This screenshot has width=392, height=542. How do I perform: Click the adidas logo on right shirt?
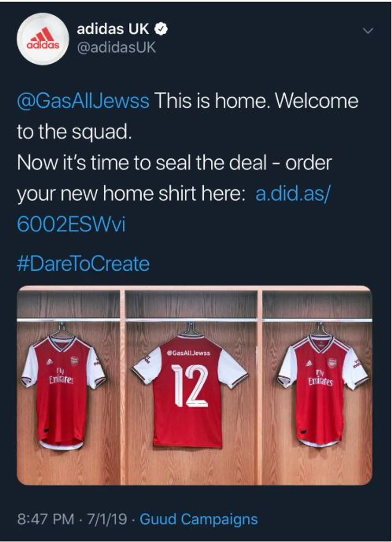(x=308, y=363)
